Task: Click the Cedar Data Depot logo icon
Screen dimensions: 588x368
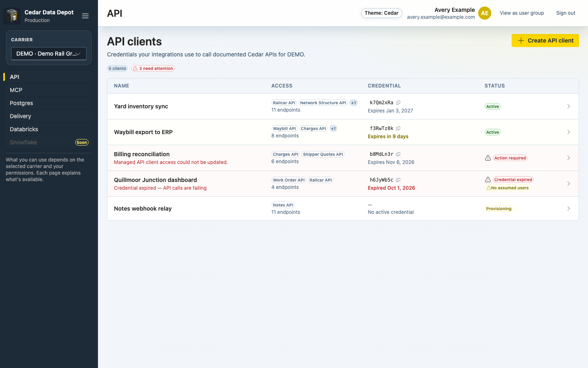Action: (12, 16)
